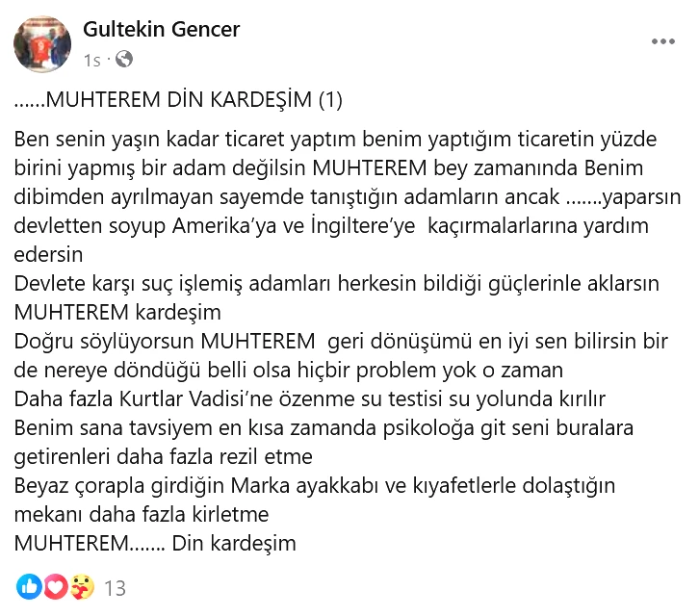699x616 pixels.
Task: Click the globe Public audience icon
Action: tap(123, 60)
